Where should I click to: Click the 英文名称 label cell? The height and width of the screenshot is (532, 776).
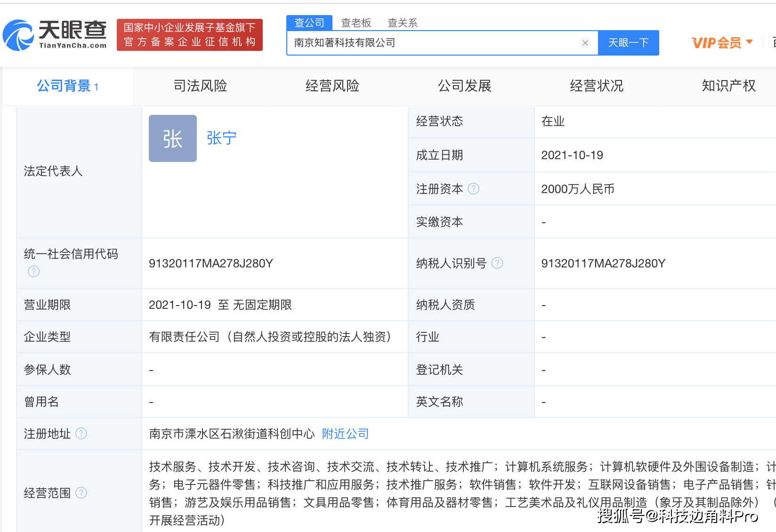point(471,402)
